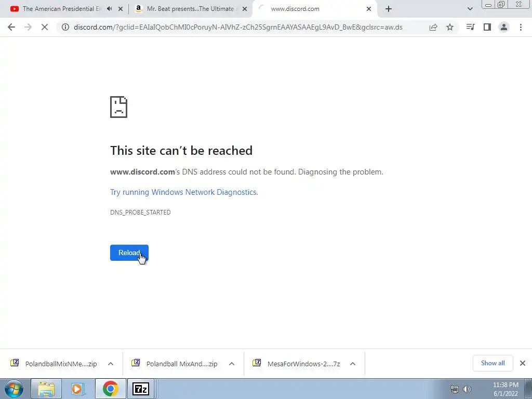This screenshot has height=399, width=532.
Task: Expand options for PolandballMixNMe....zip download
Action: click(111, 364)
